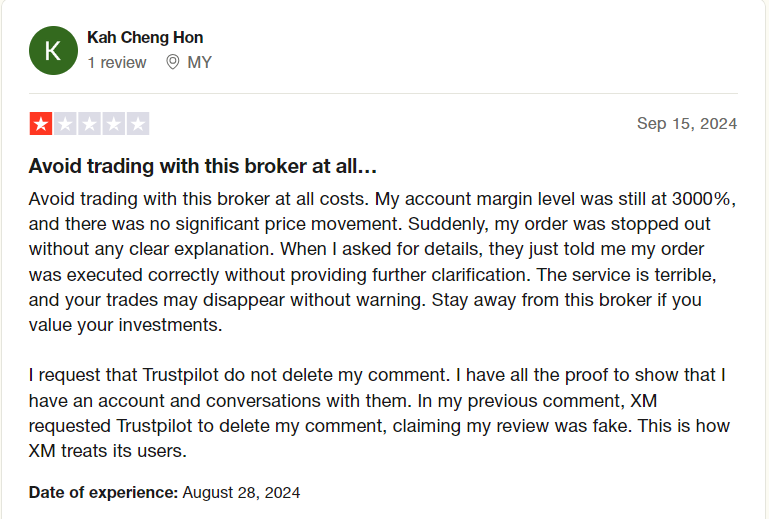Click the '1 review' count text
This screenshot has width=769, height=519.
coord(117,63)
